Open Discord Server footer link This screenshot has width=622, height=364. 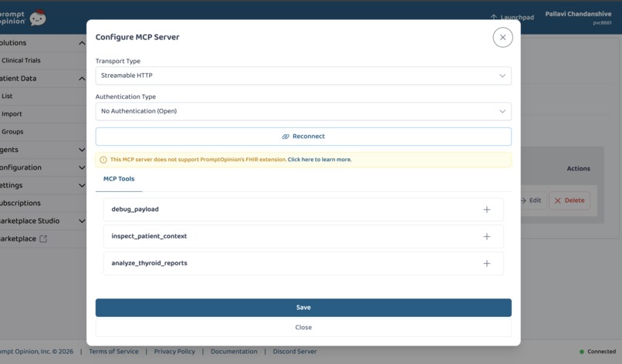point(295,352)
